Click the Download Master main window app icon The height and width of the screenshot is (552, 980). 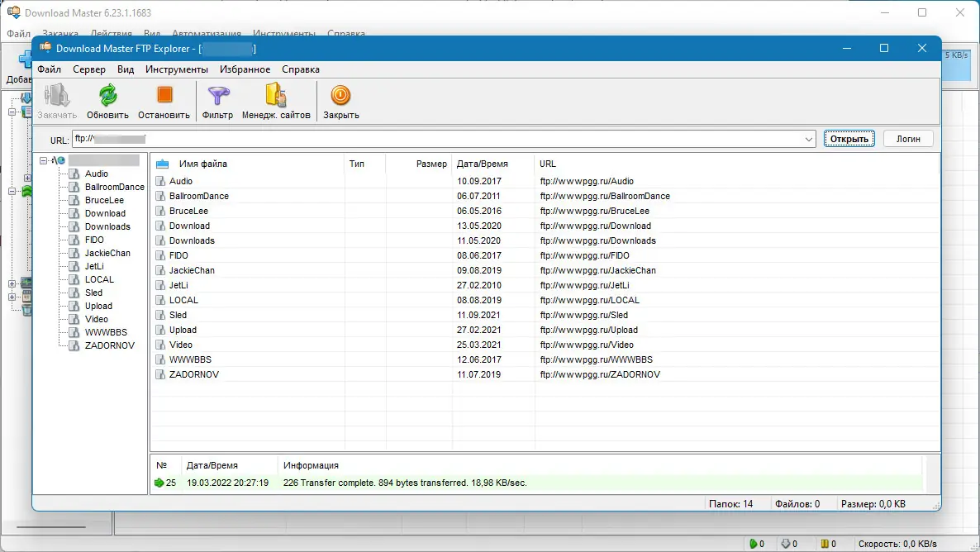(13, 12)
